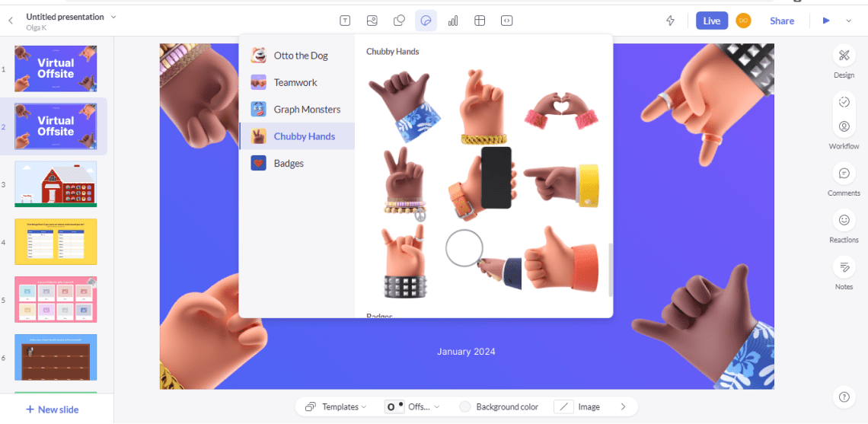Select Chubby Hands sticker category
This screenshot has width=868, height=424.
pyautogui.click(x=297, y=136)
